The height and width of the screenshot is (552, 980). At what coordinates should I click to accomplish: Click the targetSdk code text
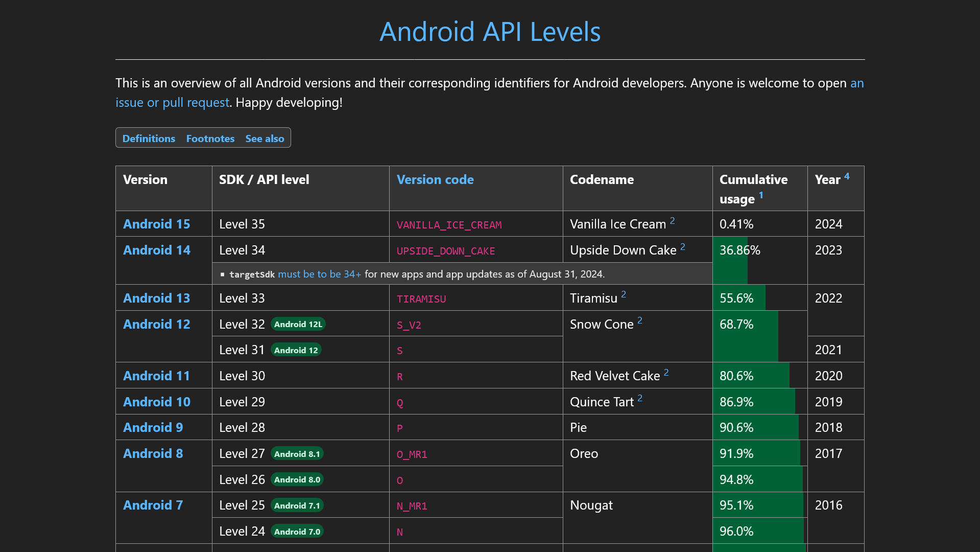point(252,274)
